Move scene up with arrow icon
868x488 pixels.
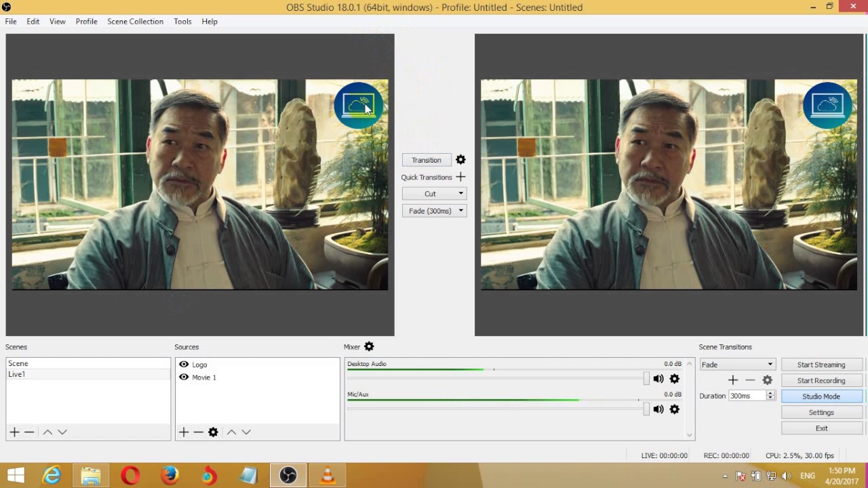(47, 432)
